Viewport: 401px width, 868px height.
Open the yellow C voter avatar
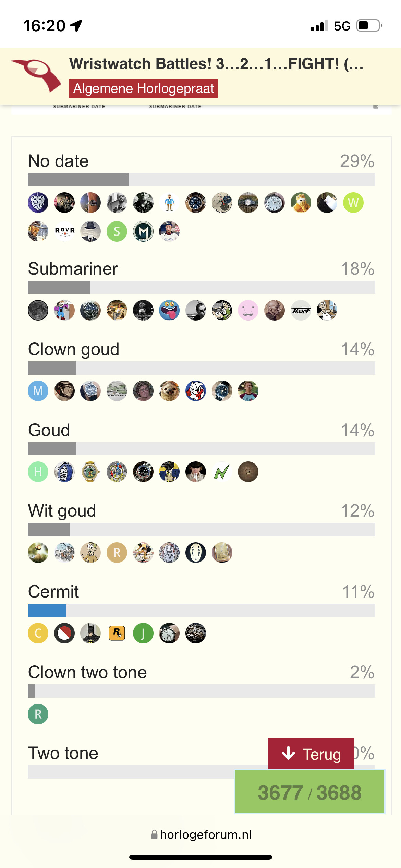click(x=38, y=633)
